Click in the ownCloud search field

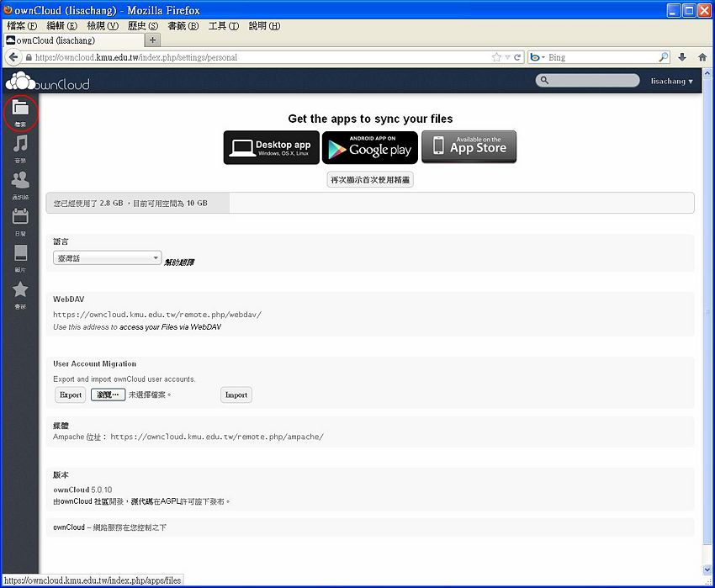click(x=587, y=80)
